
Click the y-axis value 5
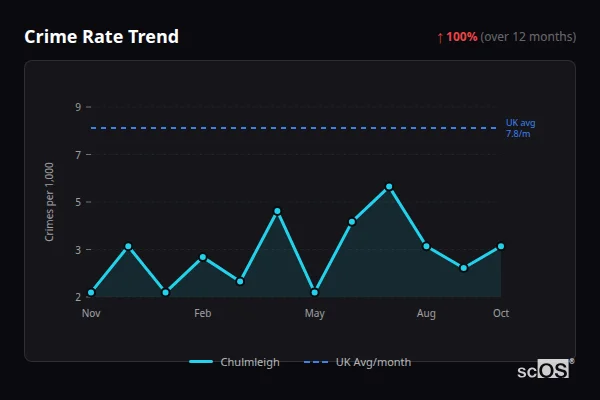coord(78,202)
